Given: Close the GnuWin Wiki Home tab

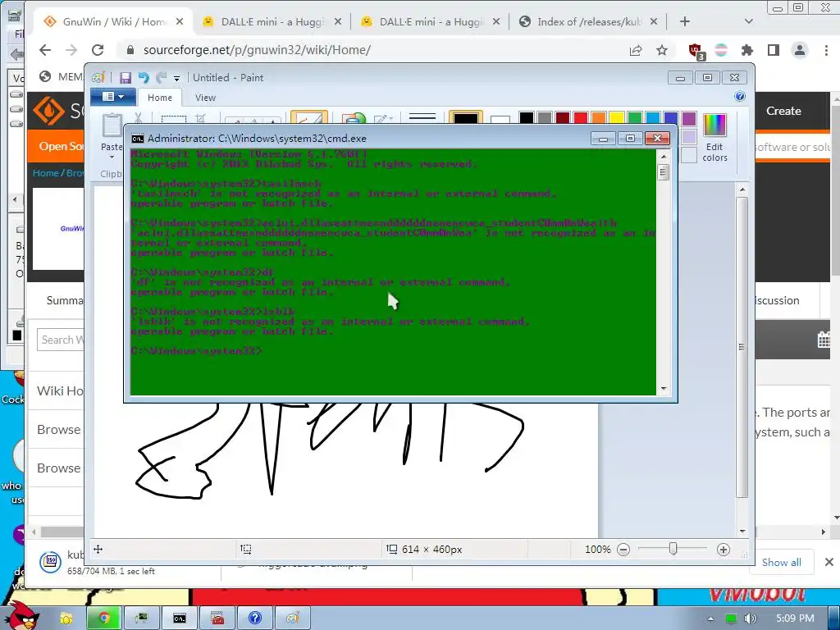Looking at the screenshot, I should coord(180,22).
